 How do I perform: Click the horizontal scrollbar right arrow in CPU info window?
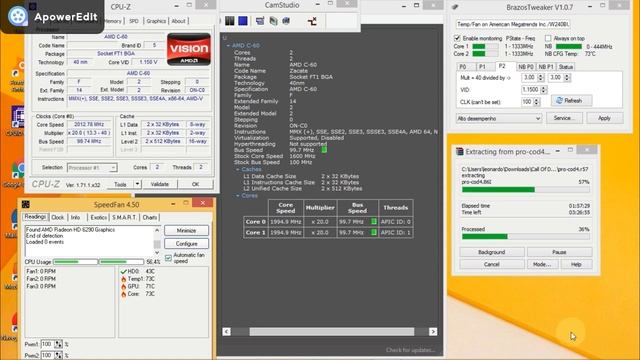point(433,332)
